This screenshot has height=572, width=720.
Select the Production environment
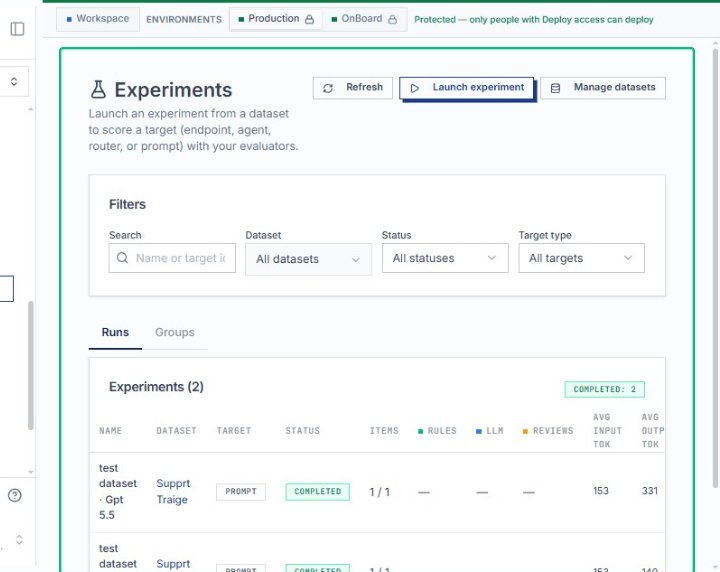tap(276, 19)
